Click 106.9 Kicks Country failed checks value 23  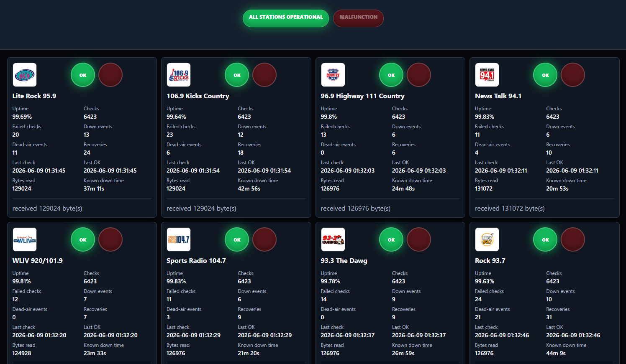pyautogui.click(x=170, y=135)
